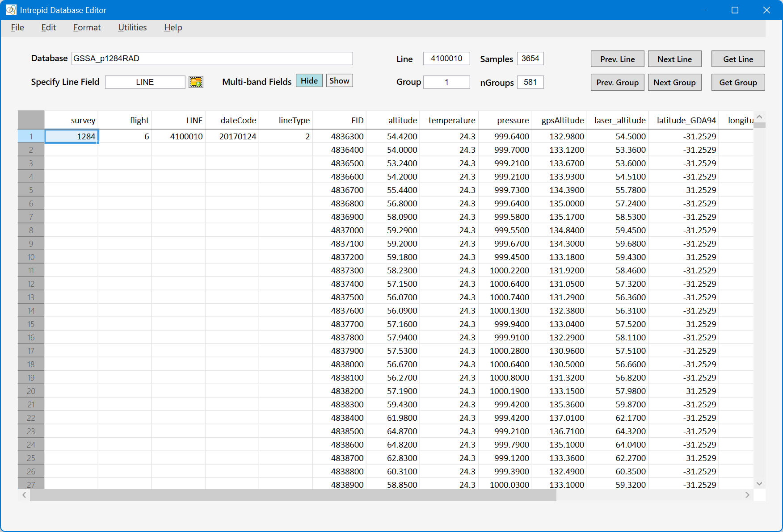Screen dimensions: 783x532
Task: Click FID cell 4837500
Action: (x=340, y=297)
